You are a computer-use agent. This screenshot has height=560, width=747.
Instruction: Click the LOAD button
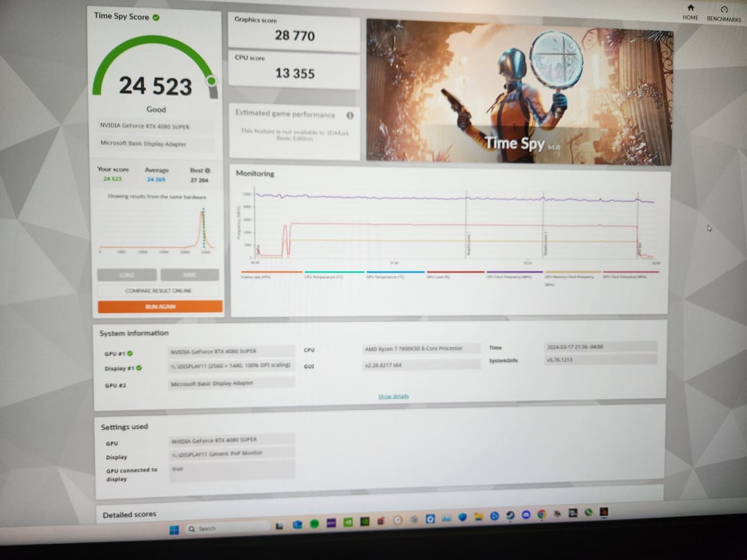coord(127,274)
